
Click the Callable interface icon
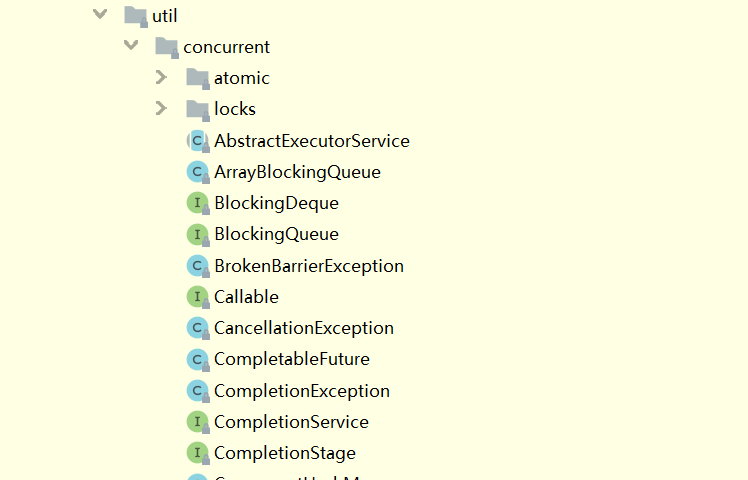click(198, 297)
